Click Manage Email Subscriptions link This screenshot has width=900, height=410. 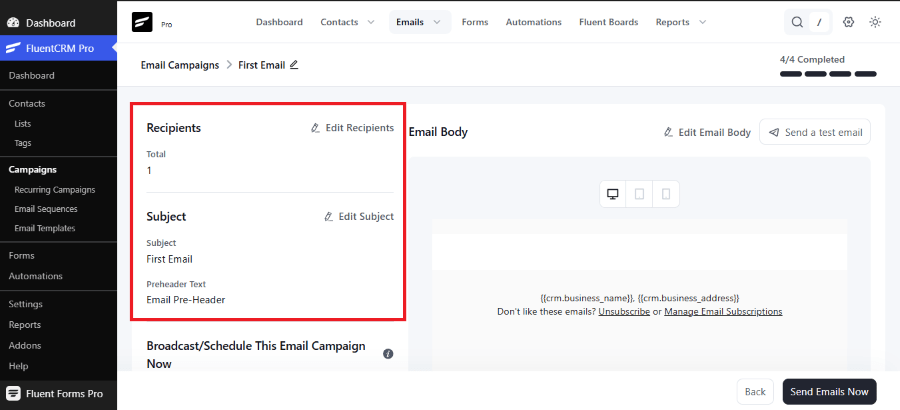(723, 311)
